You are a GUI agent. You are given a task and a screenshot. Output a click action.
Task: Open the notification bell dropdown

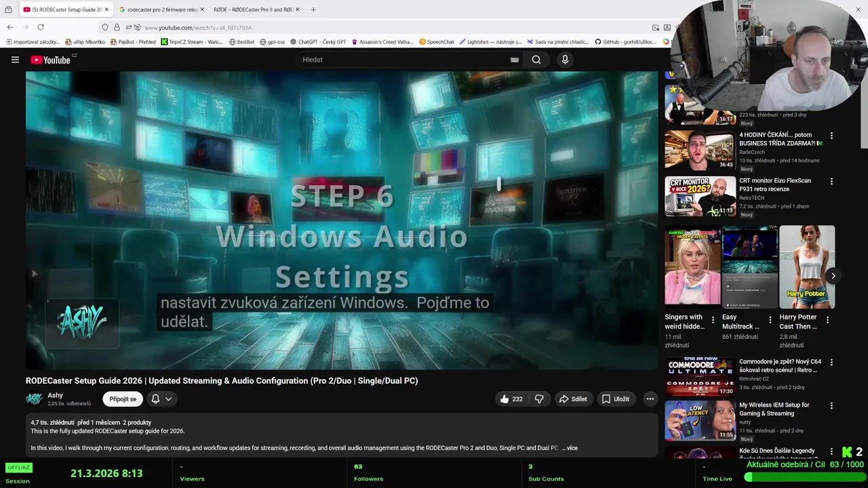click(x=161, y=399)
